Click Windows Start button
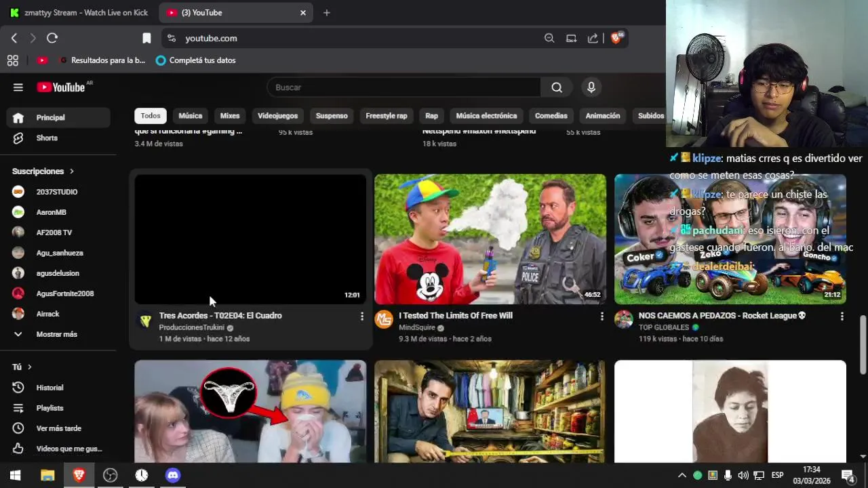 point(15,475)
